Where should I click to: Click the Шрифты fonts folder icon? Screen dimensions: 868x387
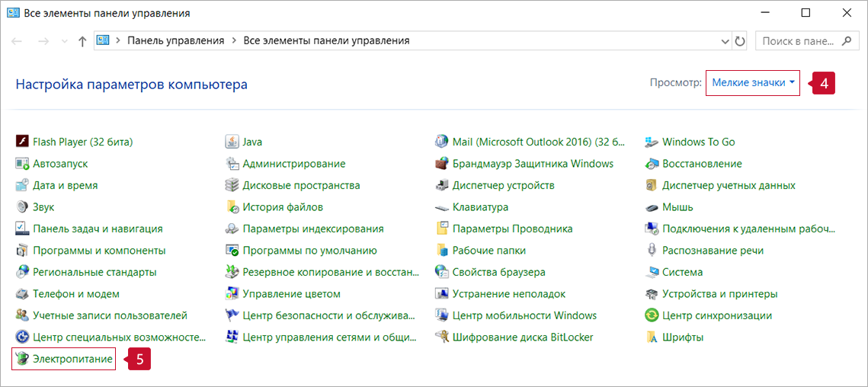click(x=652, y=337)
